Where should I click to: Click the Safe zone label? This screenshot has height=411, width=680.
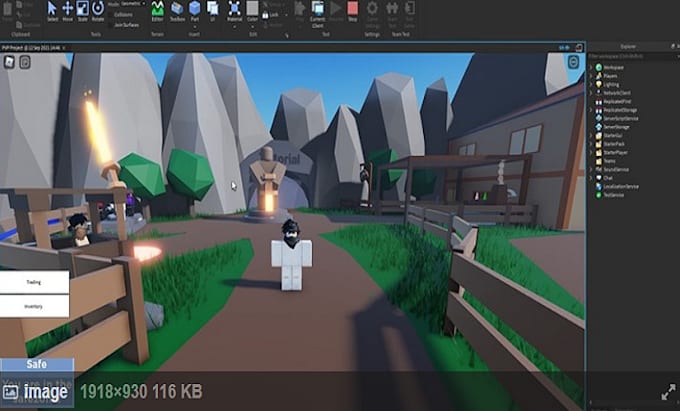[36, 364]
